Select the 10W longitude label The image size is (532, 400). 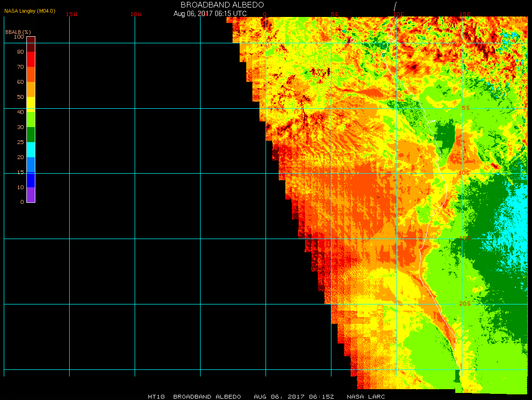136,14
